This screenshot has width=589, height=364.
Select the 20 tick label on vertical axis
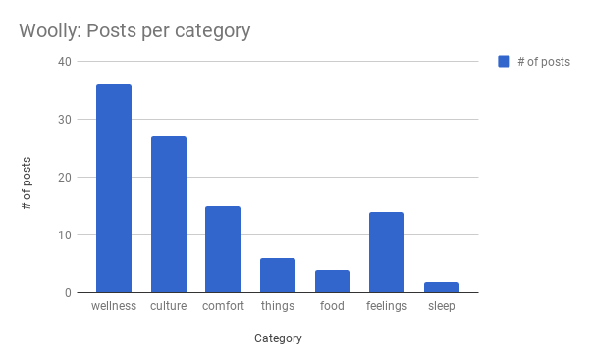coord(65,178)
